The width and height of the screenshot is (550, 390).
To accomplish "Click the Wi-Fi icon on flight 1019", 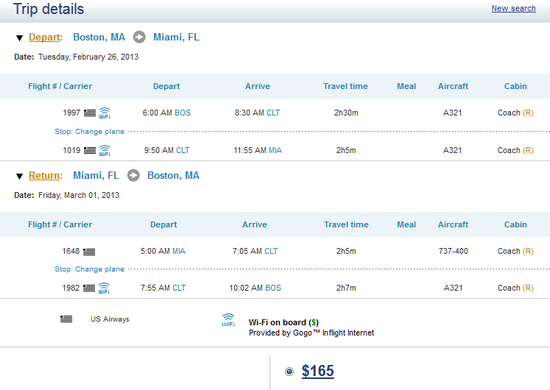I will (105, 150).
